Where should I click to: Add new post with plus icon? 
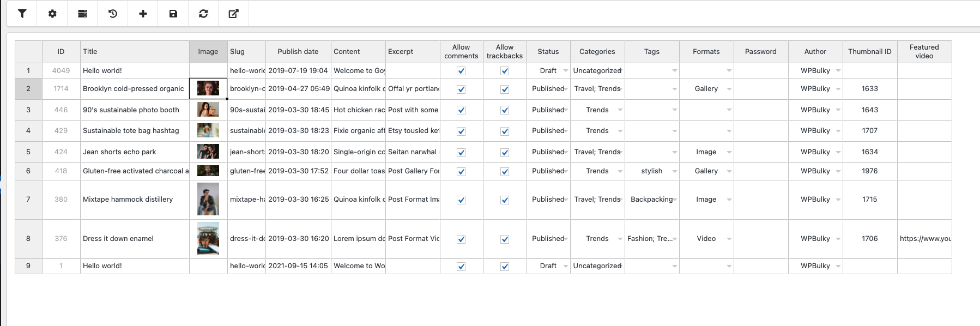tap(143, 14)
